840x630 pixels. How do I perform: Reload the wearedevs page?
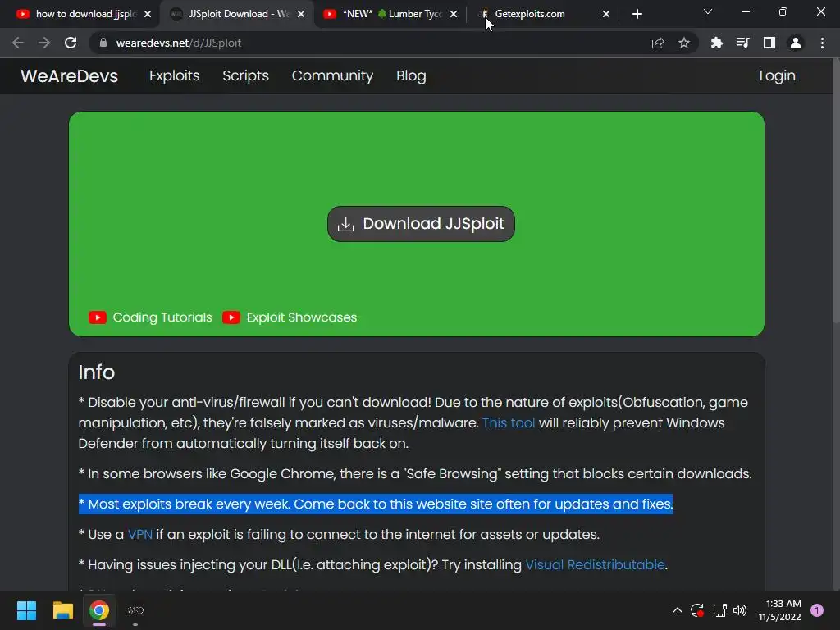point(71,43)
